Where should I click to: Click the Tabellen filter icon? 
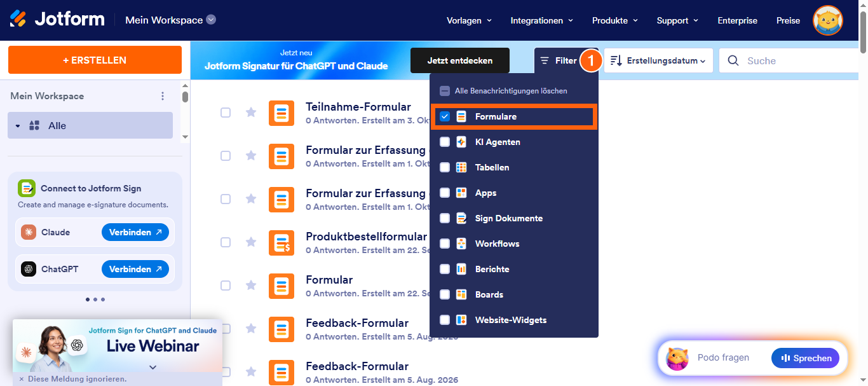point(462,167)
